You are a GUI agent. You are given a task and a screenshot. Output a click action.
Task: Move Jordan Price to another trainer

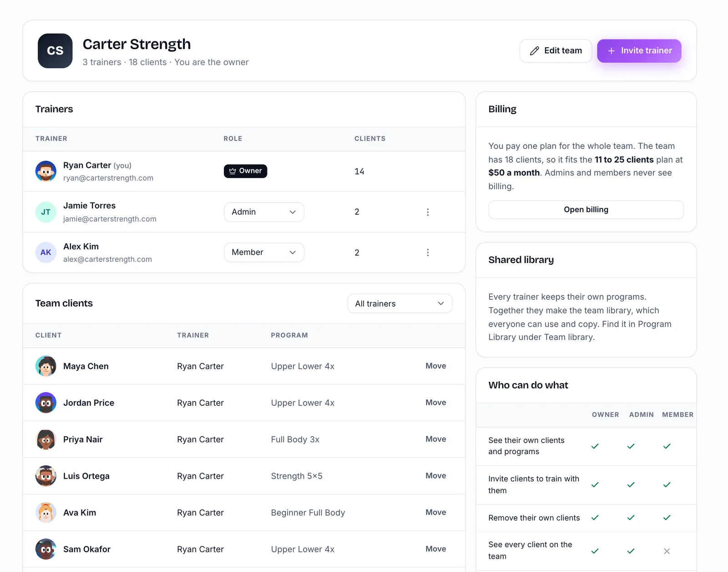[x=436, y=403]
